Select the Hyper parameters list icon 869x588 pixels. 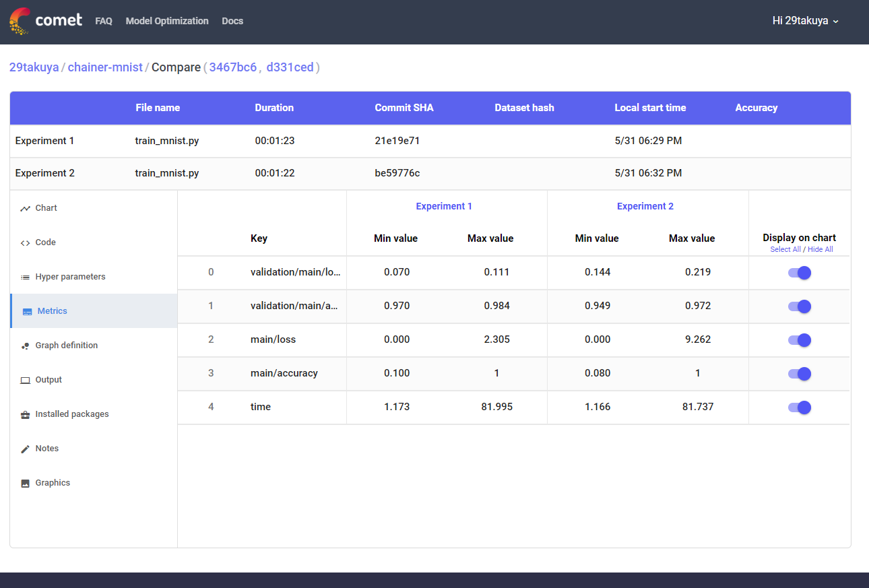click(x=25, y=277)
